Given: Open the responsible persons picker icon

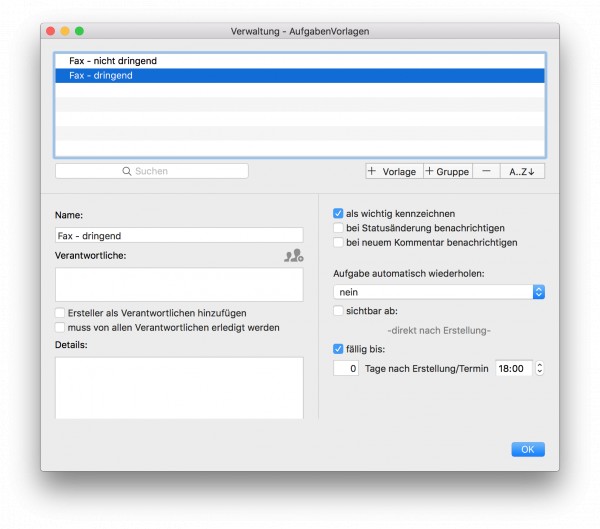Looking at the screenshot, I should point(294,255).
